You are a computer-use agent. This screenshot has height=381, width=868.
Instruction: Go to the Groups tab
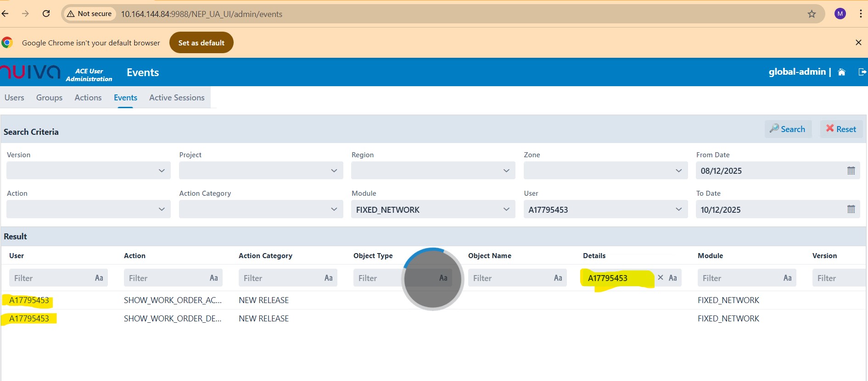(x=49, y=98)
